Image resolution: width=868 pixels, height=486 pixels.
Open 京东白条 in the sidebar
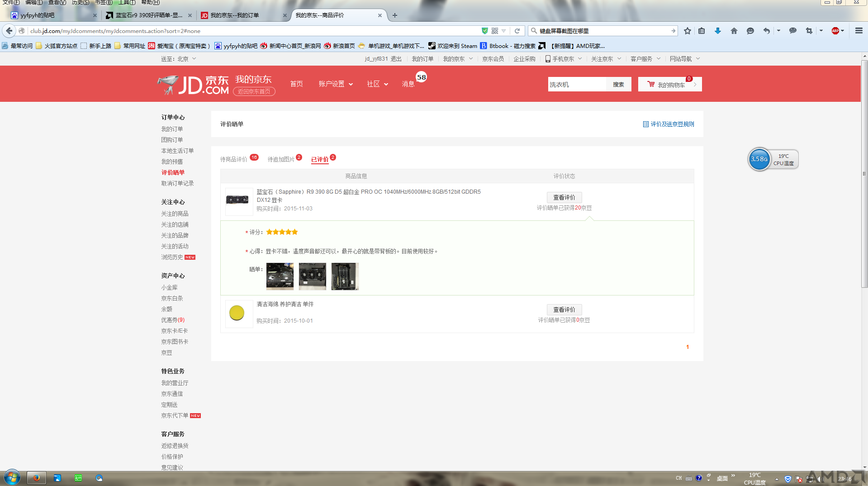(x=172, y=298)
